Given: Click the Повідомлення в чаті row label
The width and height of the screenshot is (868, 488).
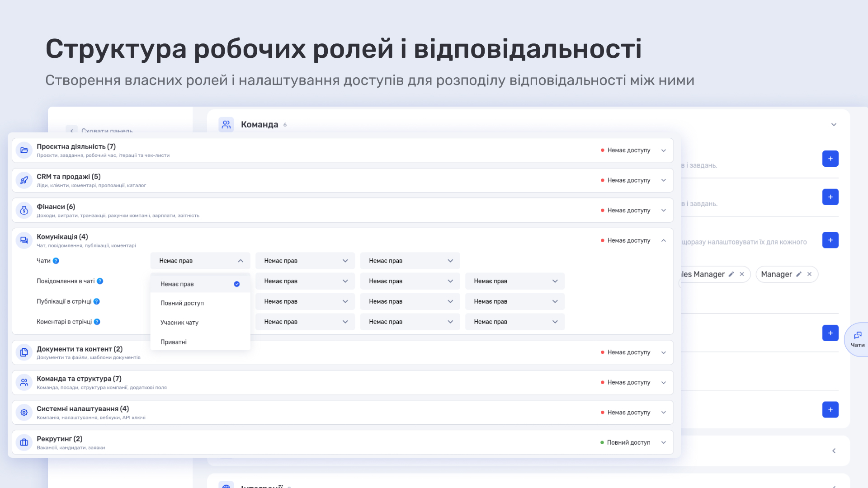Looking at the screenshot, I should (x=66, y=281).
